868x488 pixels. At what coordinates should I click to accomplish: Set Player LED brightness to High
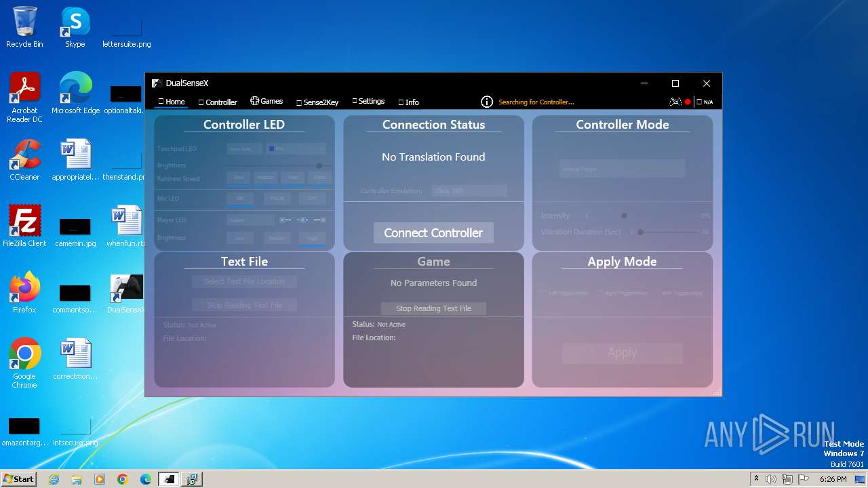click(x=313, y=238)
